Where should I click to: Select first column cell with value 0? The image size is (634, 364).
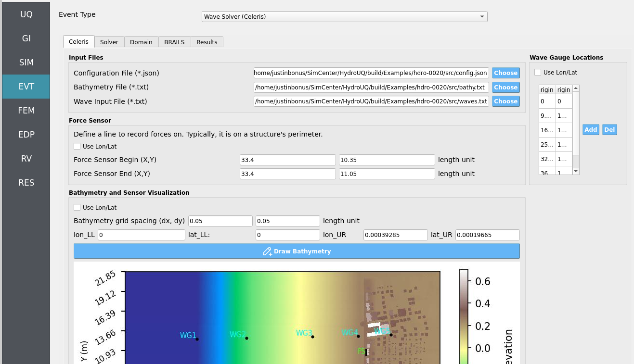[x=547, y=101]
